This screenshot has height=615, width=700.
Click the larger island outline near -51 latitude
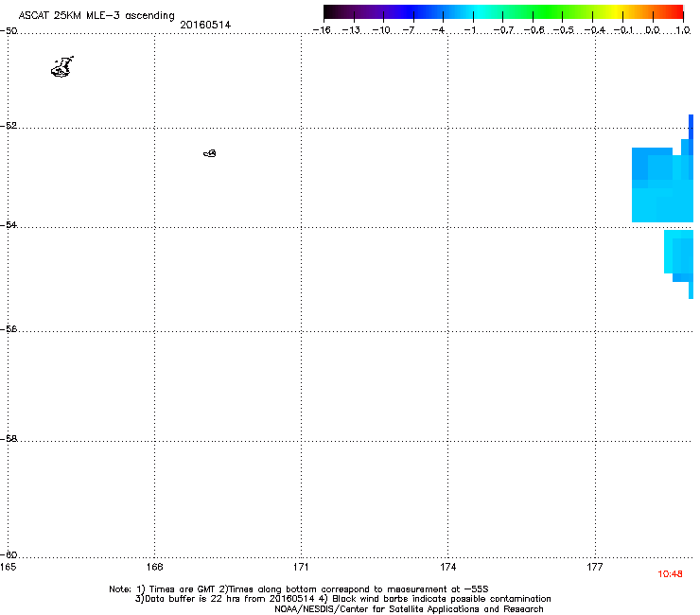pos(62,67)
